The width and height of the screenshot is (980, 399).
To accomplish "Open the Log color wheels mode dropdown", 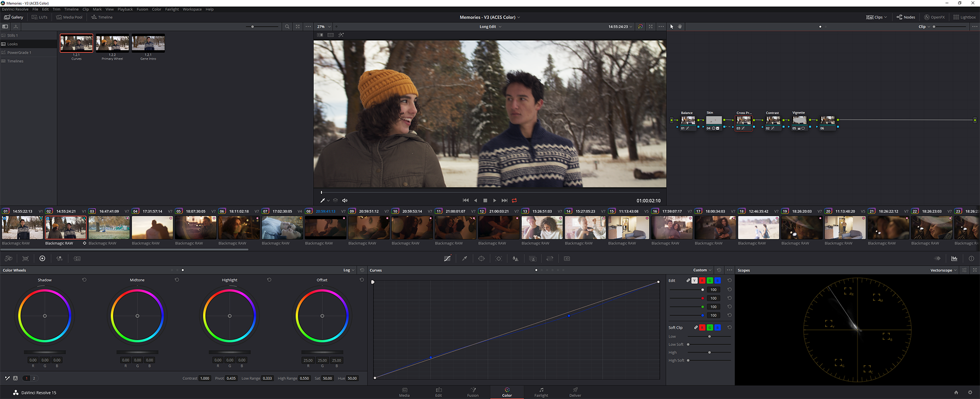I will (x=349, y=270).
